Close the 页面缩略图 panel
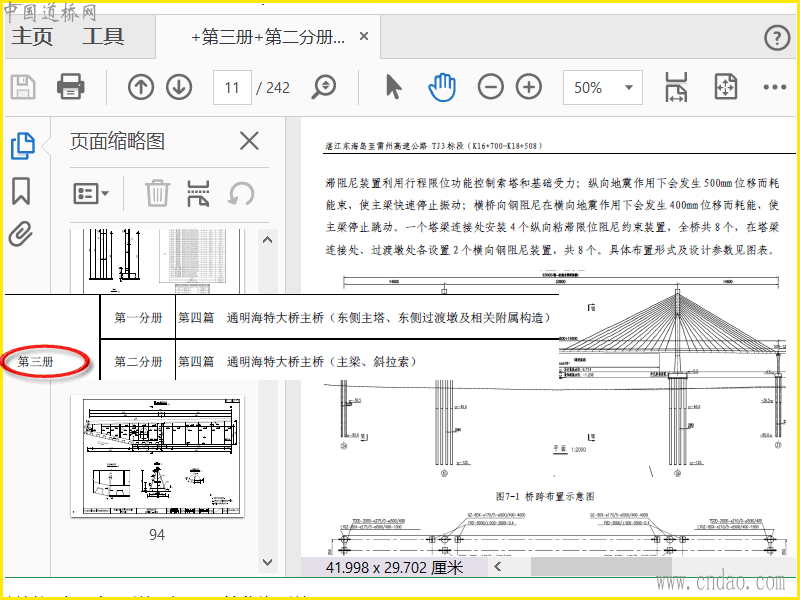The image size is (800, 600). [x=249, y=141]
